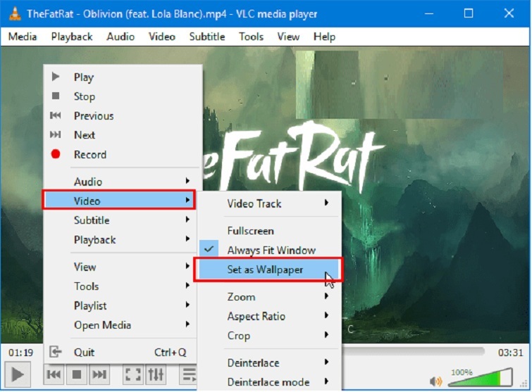Image resolution: width=532 pixels, height=392 pixels.
Task: Toggle Always Fit Window option
Action: [x=271, y=251]
